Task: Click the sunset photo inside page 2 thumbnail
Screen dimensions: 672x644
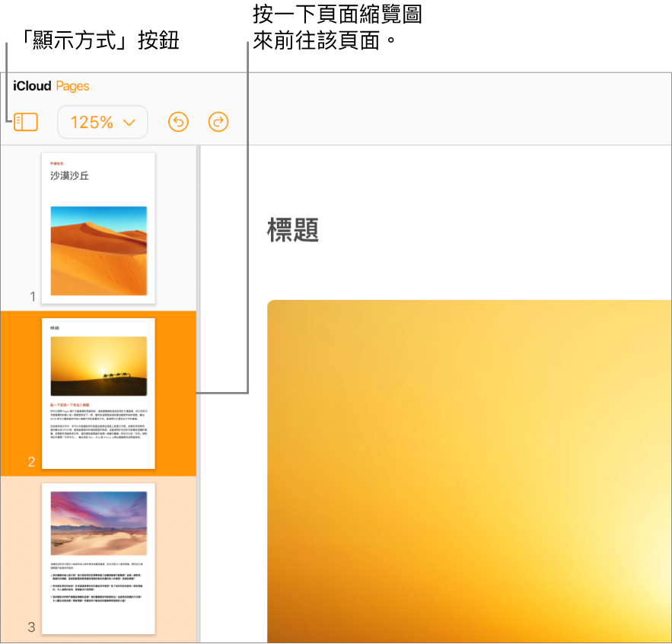Action: point(99,365)
